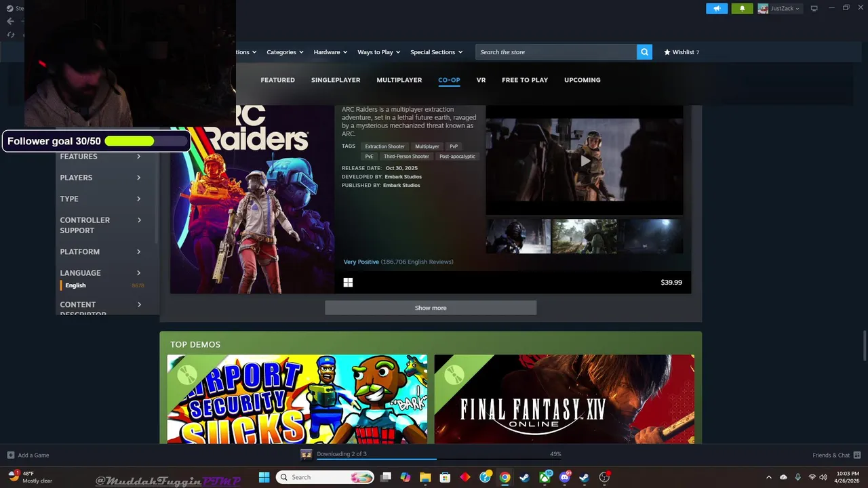Click the blue megaphone announcements button
Image resolution: width=868 pixels, height=488 pixels.
click(717, 8)
